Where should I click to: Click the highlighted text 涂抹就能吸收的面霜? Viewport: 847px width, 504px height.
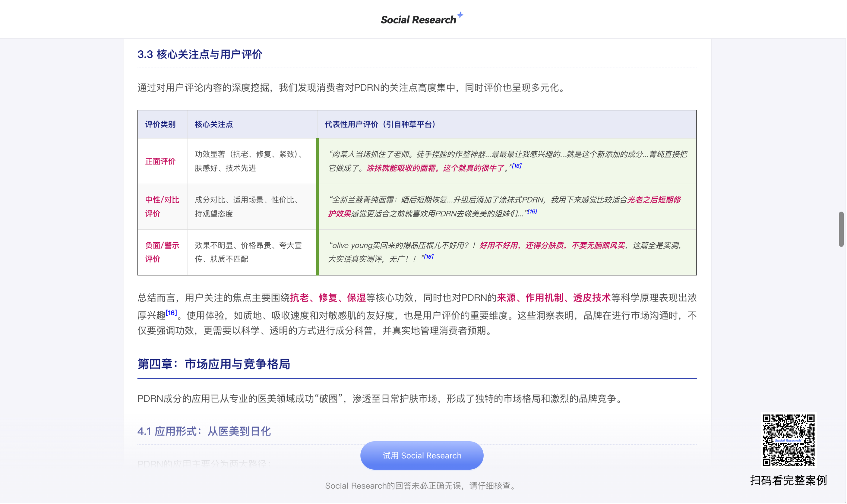point(401,169)
